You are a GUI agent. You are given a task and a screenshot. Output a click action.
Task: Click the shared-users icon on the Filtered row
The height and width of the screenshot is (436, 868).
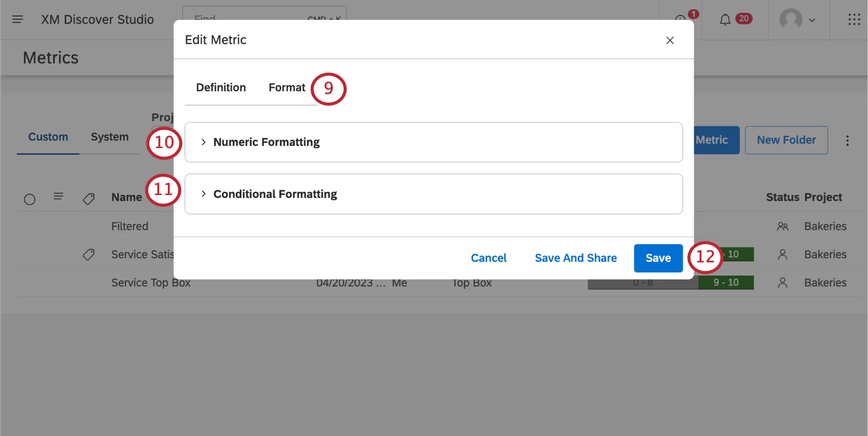[783, 226]
